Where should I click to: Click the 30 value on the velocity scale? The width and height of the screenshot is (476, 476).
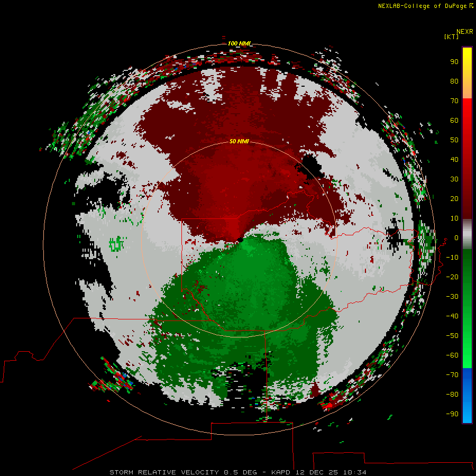pyautogui.click(x=454, y=179)
